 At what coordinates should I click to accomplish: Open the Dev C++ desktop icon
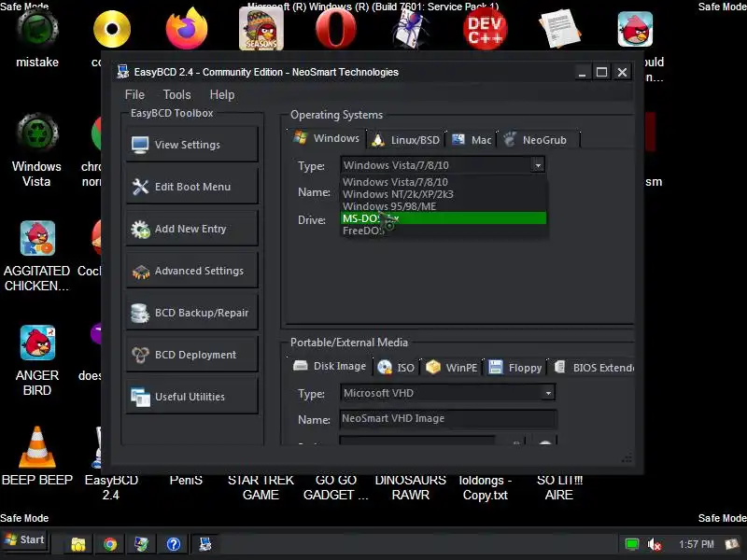click(x=485, y=30)
